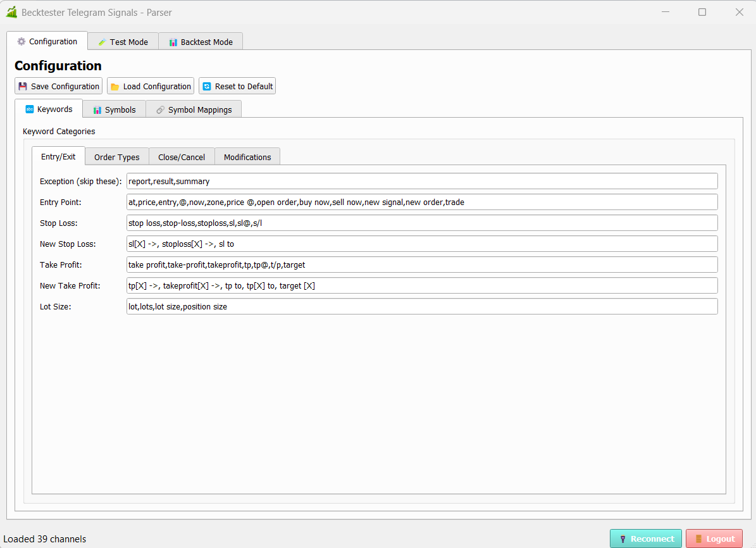The width and height of the screenshot is (756, 548).
Task: Edit the Stop Loss keywords field
Action: click(x=422, y=223)
